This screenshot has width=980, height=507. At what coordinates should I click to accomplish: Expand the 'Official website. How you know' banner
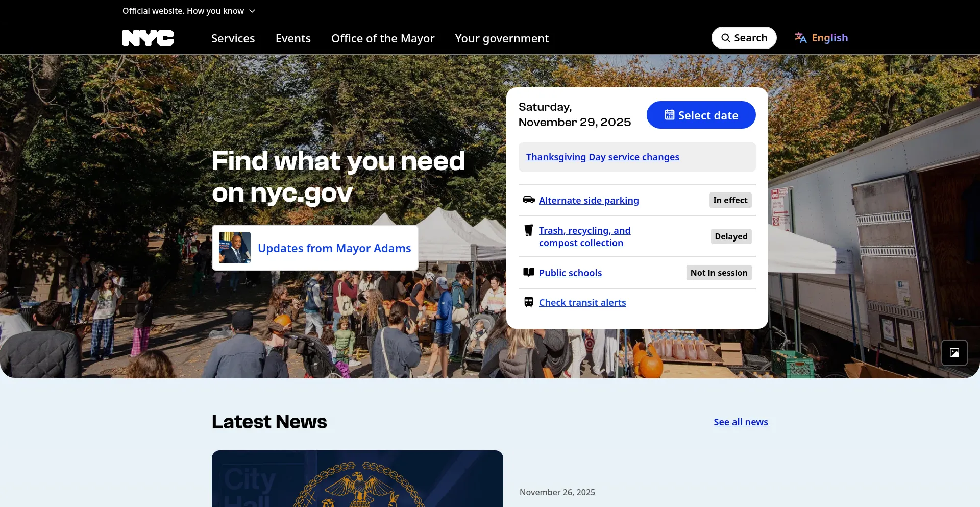[x=188, y=11]
